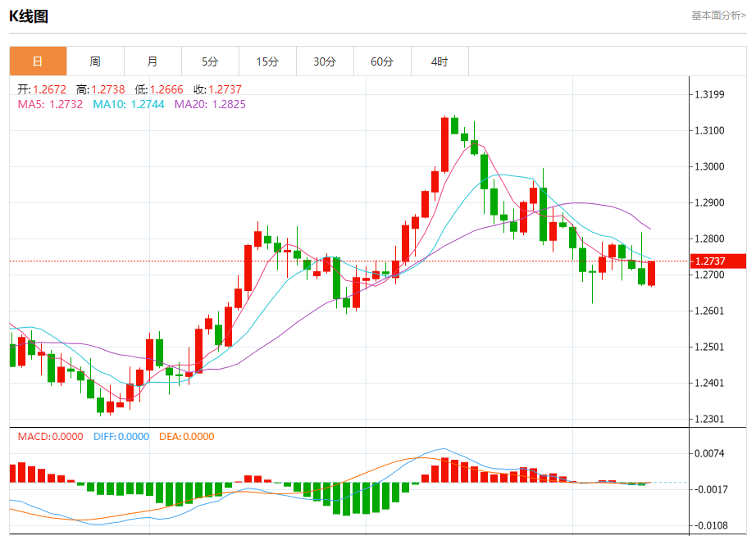The image size is (756, 536).
Task: Click the 1.3000 price axis label
Action: [x=709, y=166]
